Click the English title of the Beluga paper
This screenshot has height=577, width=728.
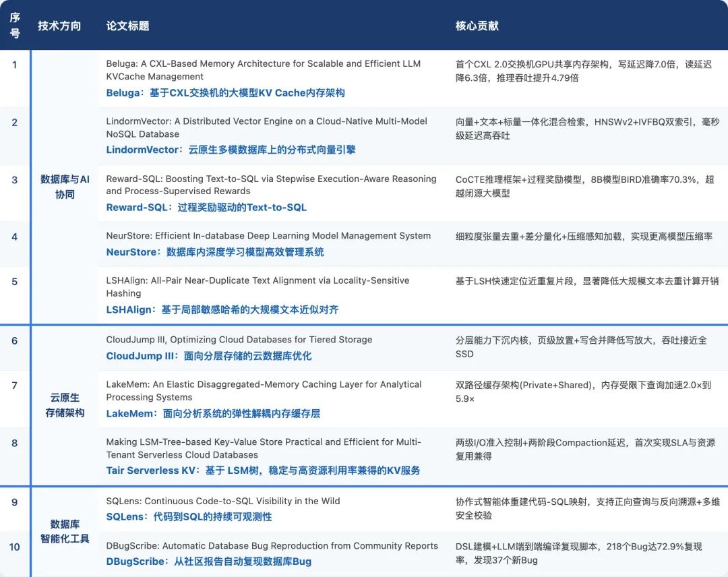click(x=264, y=70)
